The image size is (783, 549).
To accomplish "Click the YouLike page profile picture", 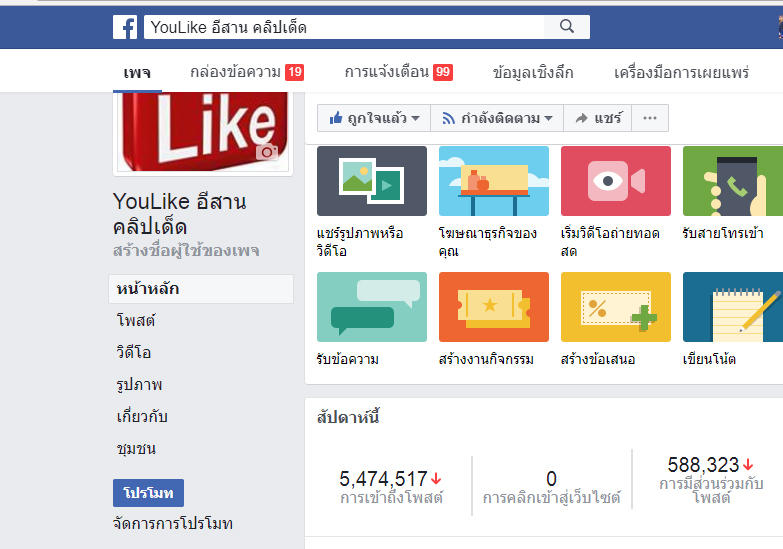I will [x=203, y=132].
